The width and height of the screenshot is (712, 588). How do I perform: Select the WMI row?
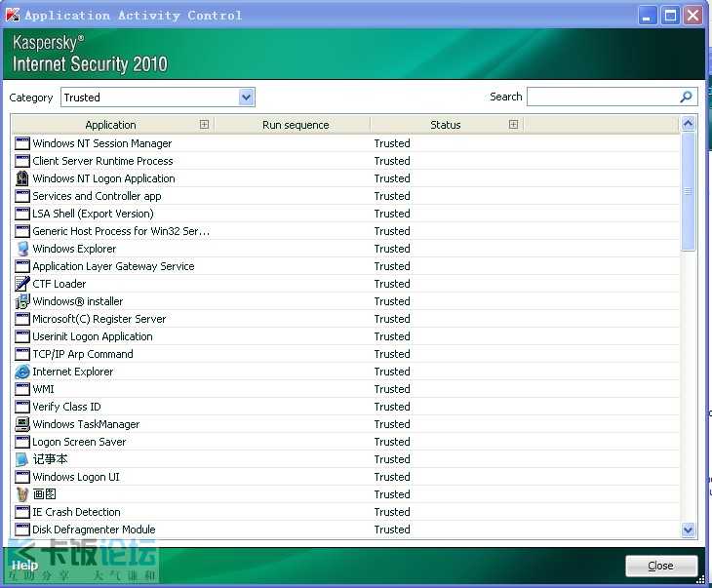point(345,390)
